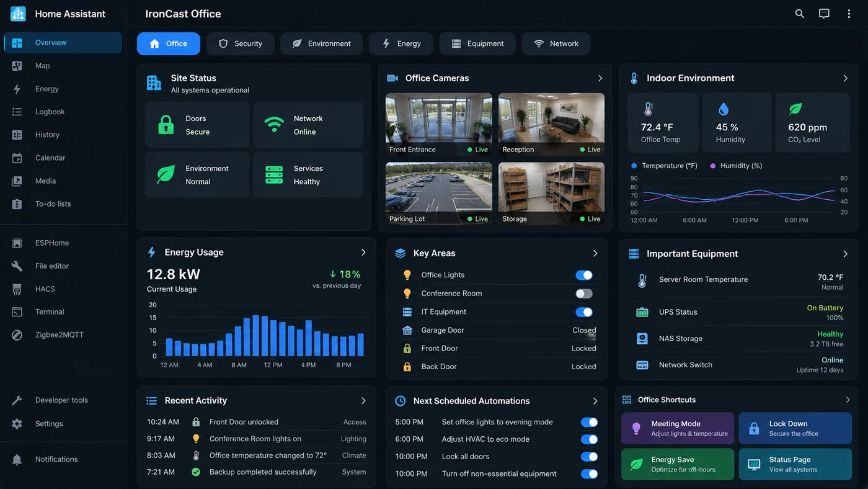Expand the Key Areas card chevron

pyautogui.click(x=595, y=253)
